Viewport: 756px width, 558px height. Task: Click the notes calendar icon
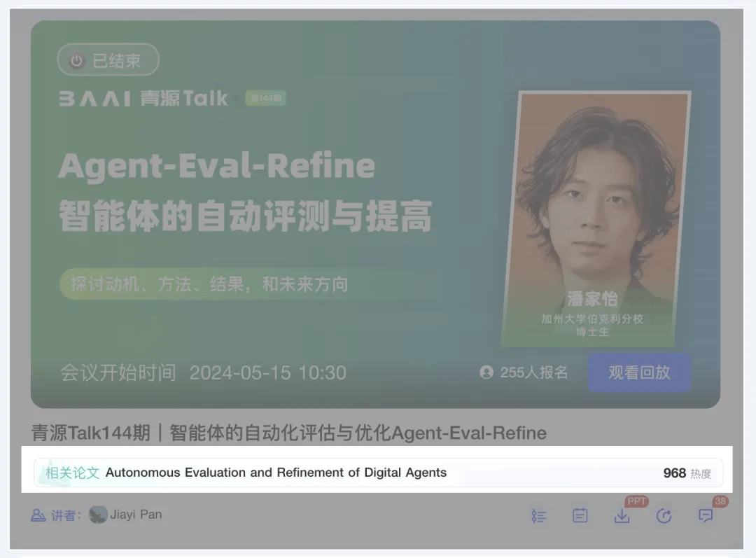pos(580,516)
